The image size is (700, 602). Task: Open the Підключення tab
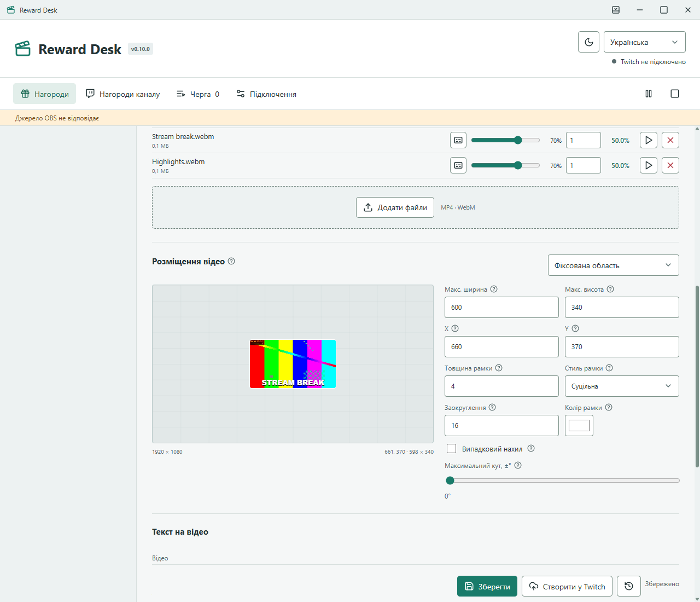(266, 94)
